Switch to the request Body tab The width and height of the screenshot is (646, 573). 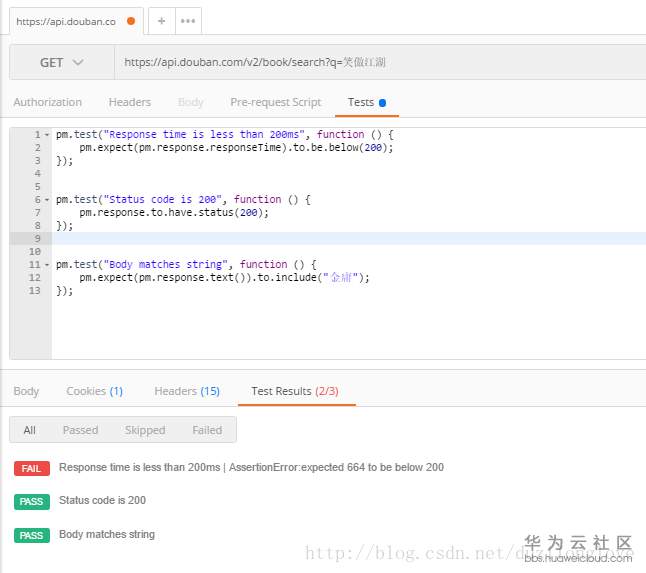pos(191,102)
